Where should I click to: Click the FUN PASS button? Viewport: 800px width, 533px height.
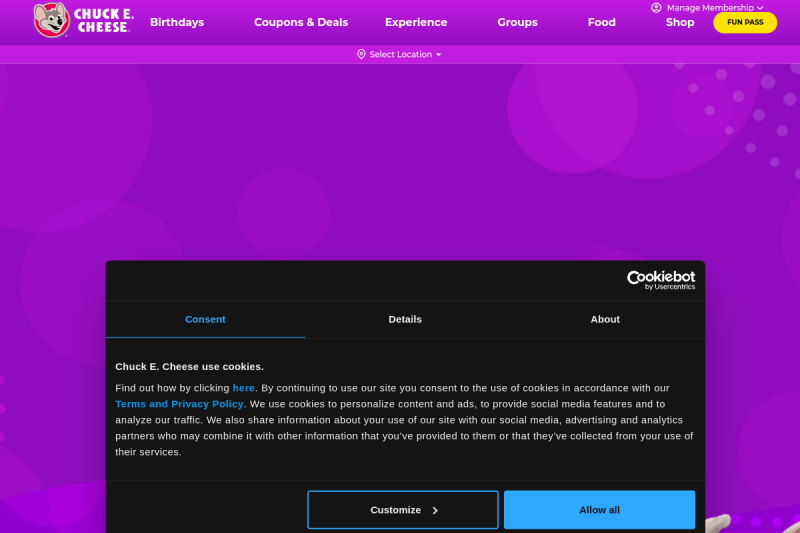click(x=745, y=22)
